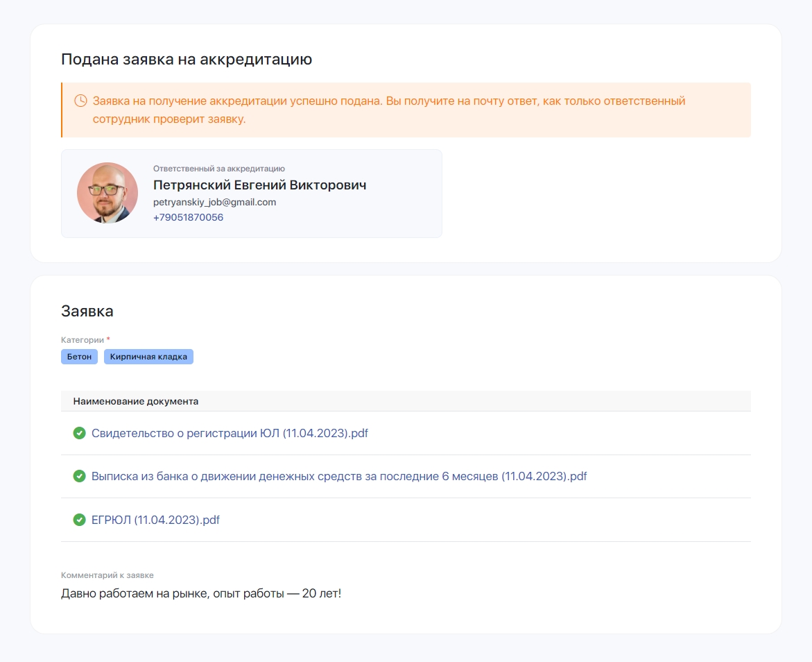Open Свидетельство о регистрации ЮЛ (11.04.2023).pdf
This screenshot has width=812, height=662.
[x=230, y=433]
